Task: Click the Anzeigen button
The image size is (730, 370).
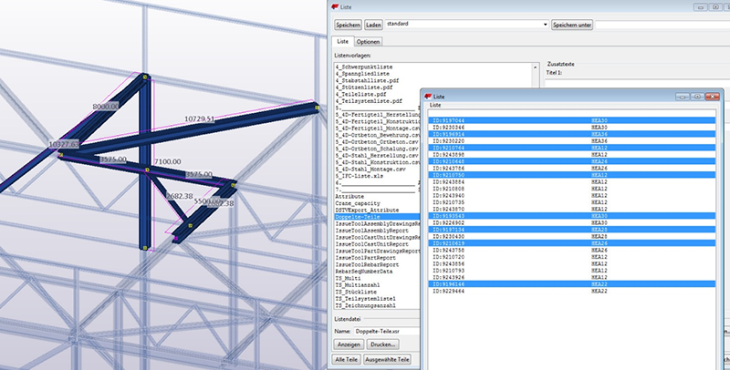Action: click(349, 344)
